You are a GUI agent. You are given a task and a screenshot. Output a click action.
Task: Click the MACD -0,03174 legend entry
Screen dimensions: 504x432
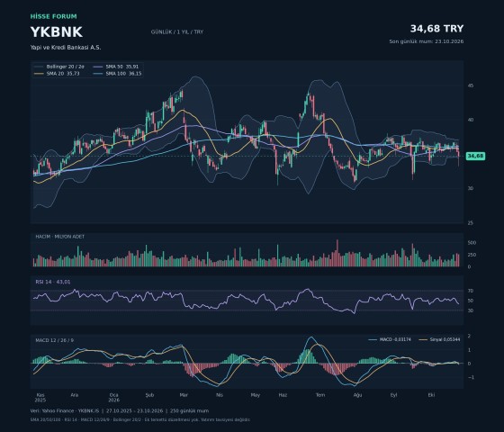tap(390, 339)
